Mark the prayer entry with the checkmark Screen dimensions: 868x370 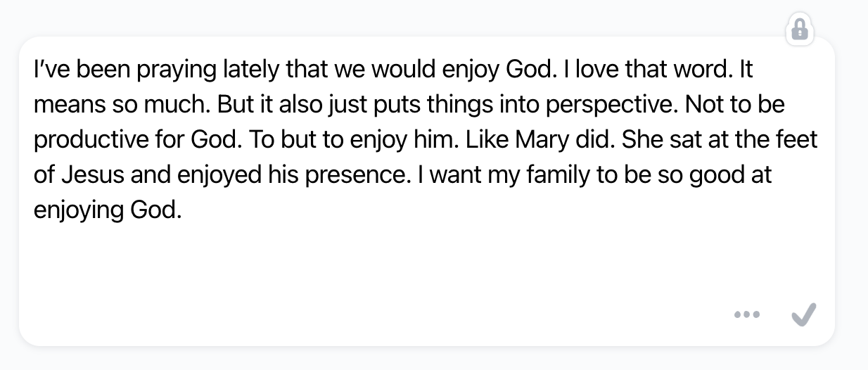tap(803, 314)
